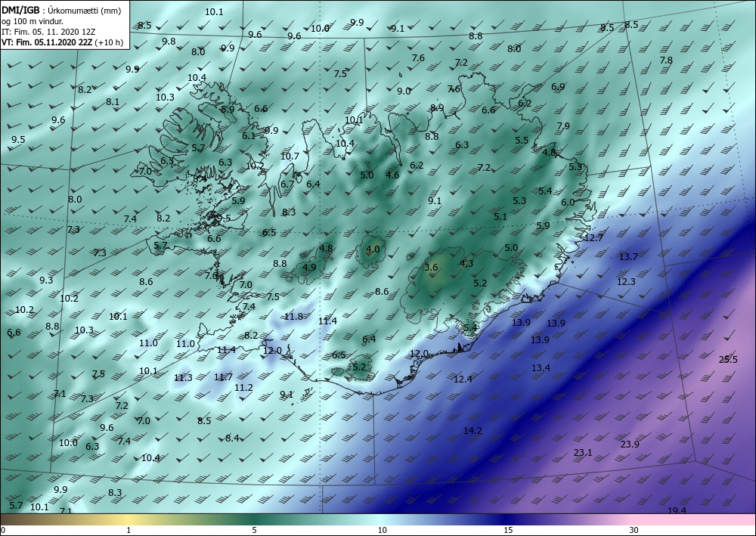Image resolution: width=756 pixels, height=536 pixels.
Task: Click the valid time "VT: Fim. 05.11.2020 22Z"
Action: pyautogui.click(x=47, y=42)
